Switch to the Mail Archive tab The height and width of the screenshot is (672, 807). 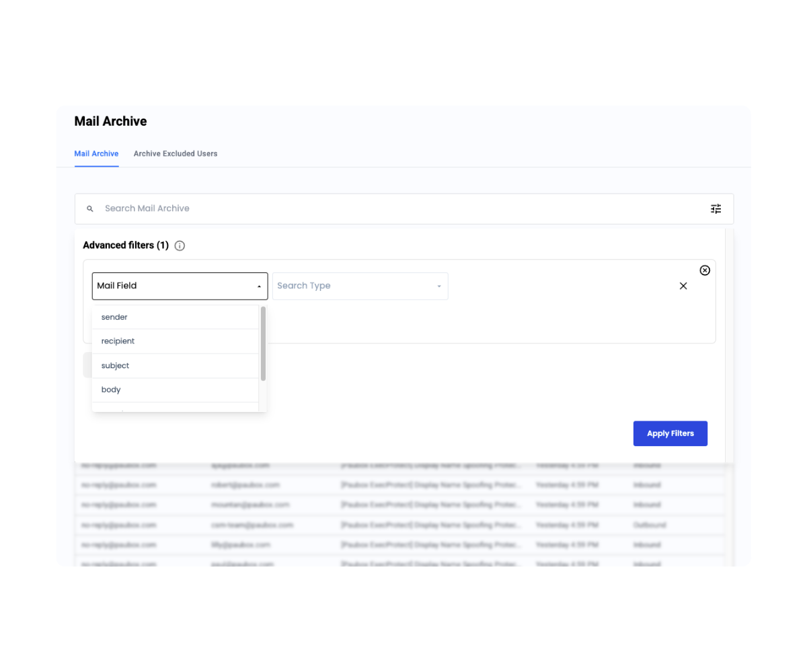tap(96, 154)
